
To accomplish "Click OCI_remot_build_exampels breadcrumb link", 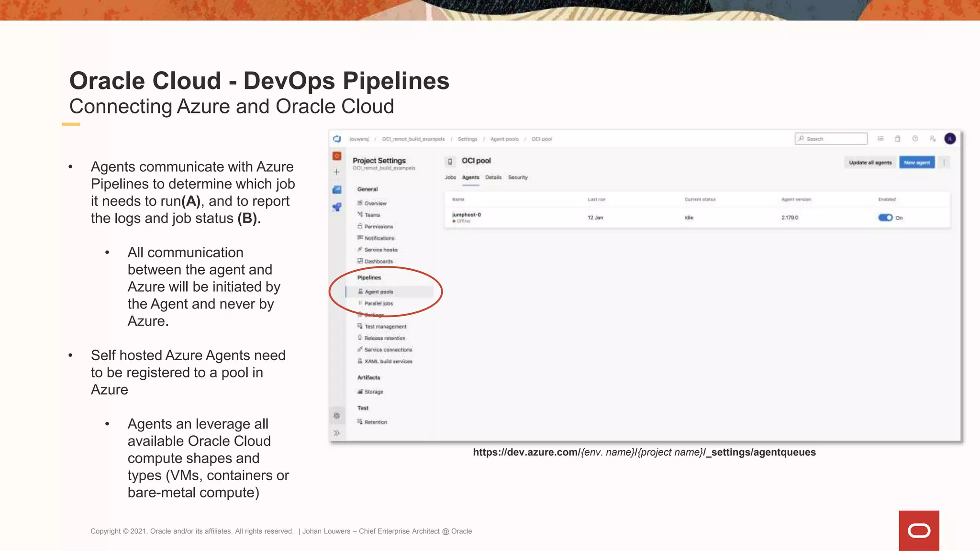I will click(x=413, y=139).
